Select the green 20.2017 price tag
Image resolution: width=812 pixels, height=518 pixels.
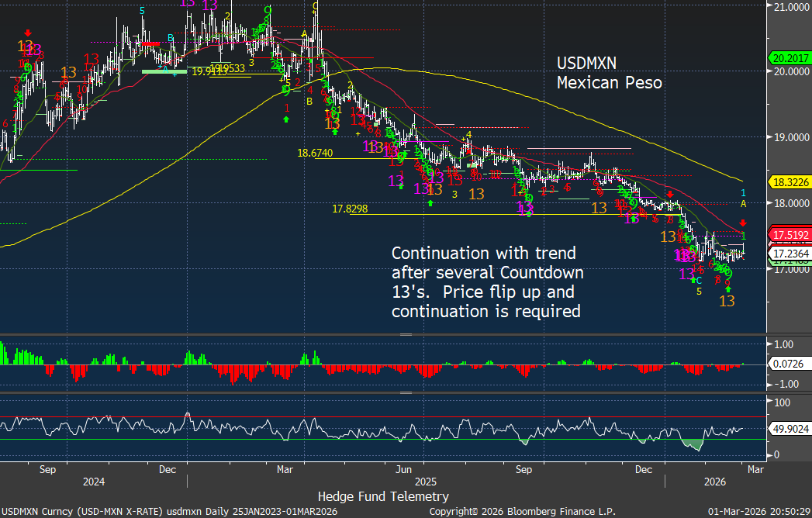pos(788,57)
